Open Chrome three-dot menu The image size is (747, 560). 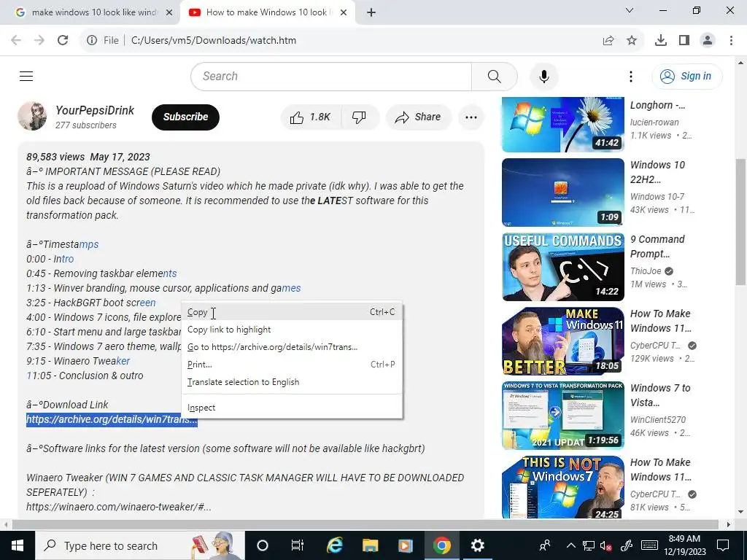(x=731, y=41)
